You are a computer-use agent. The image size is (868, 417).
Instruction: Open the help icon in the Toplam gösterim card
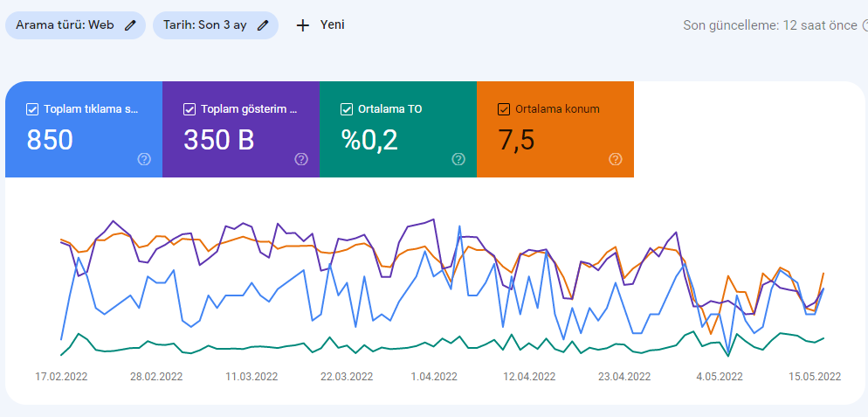click(x=301, y=160)
